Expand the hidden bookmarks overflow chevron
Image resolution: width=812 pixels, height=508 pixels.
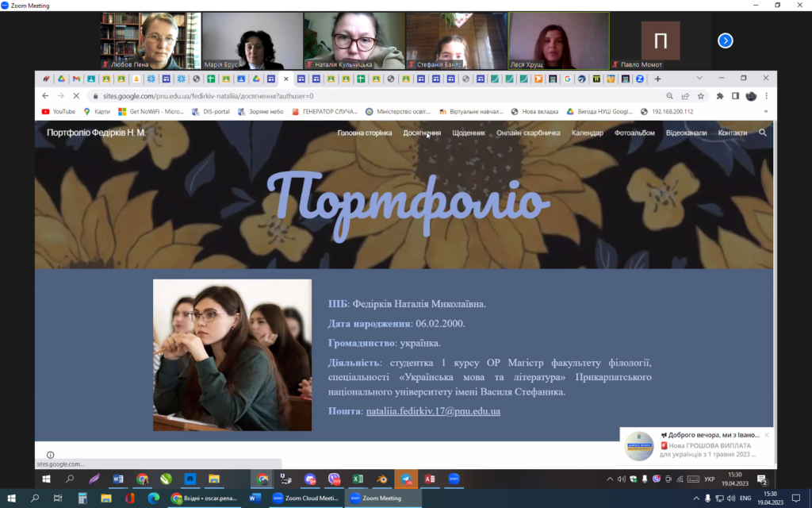pyautogui.click(x=765, y=112)
